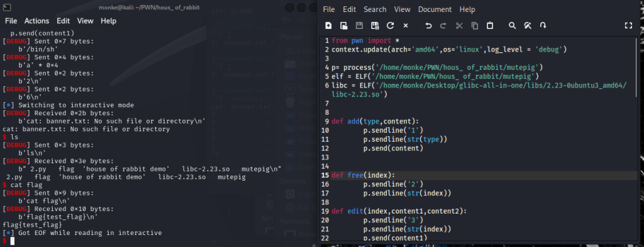The width and height of the screenshot is (644, 247).
Task: Open the text editor's File menu
Action: coord(329,9)
